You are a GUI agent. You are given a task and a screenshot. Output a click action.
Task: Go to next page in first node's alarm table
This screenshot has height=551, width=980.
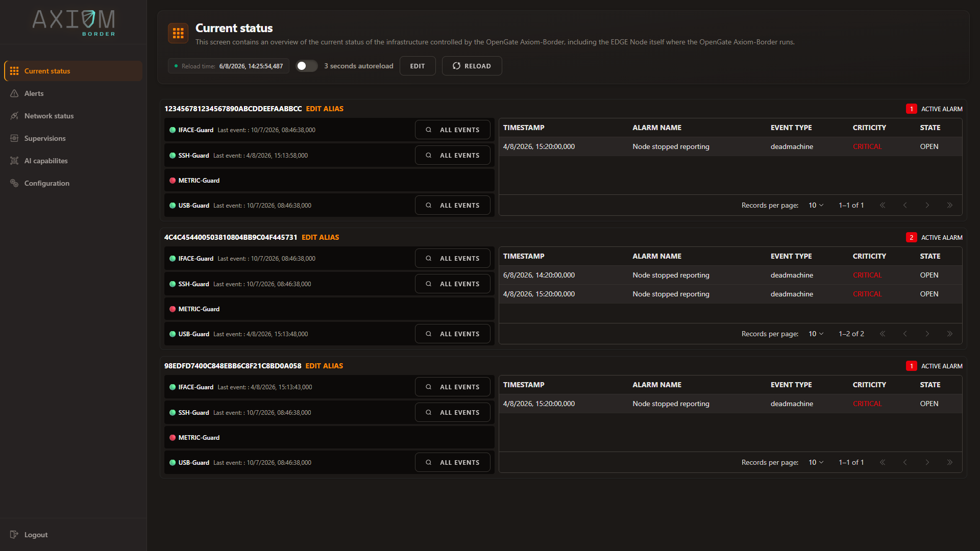(927, 205)
